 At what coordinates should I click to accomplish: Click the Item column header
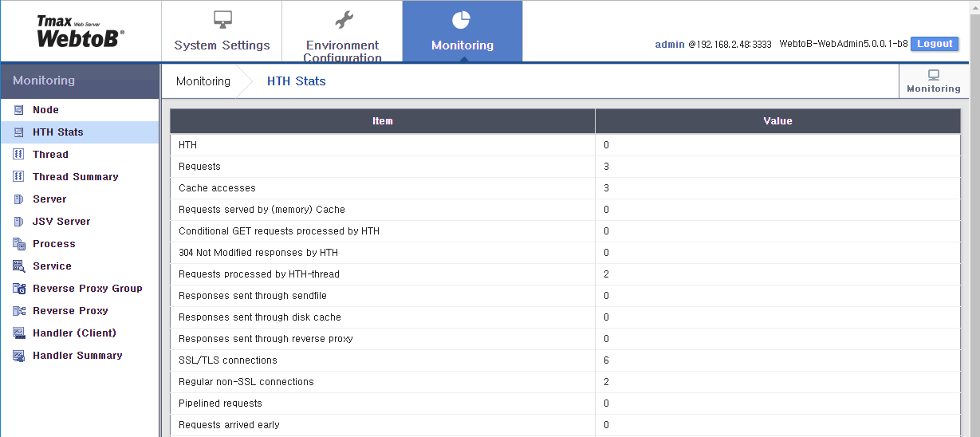(383, 121)
